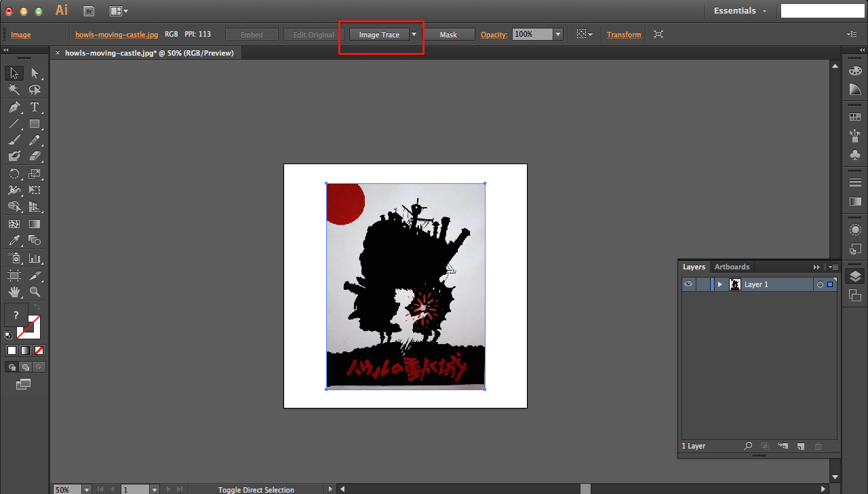Open the Transform panel link
Viewport: 868px width, 494px height.
pos(624,35)
